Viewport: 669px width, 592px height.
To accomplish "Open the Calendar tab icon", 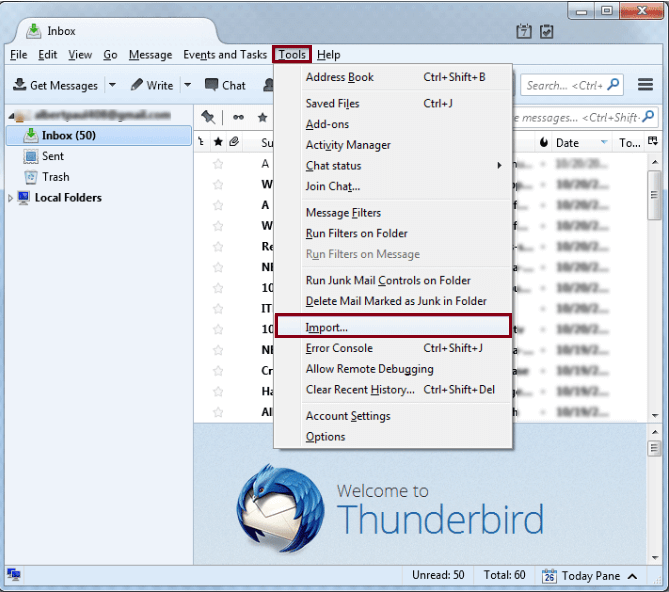I will coord(524,31).
